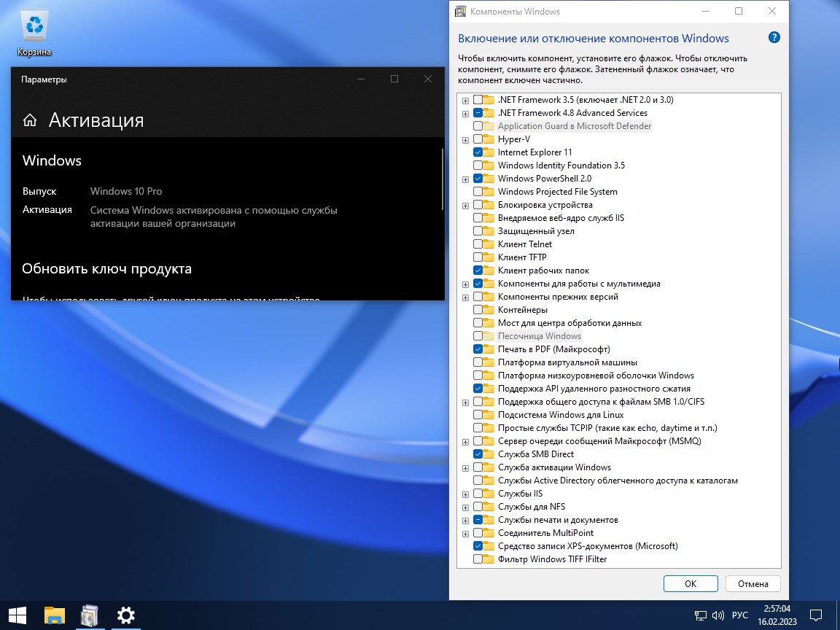Click the Параметры window scrollbar

tap(443, 179)
